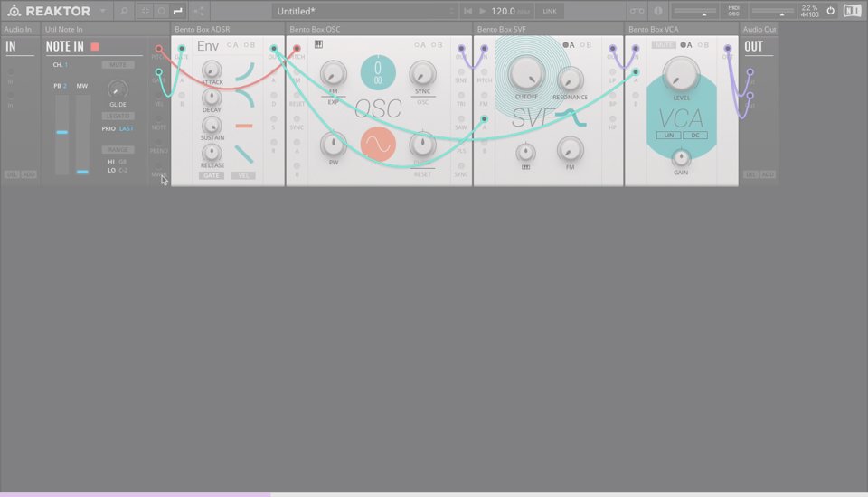
Task: Click the rewind to start transport icon
Action: (x=467, y=11)
